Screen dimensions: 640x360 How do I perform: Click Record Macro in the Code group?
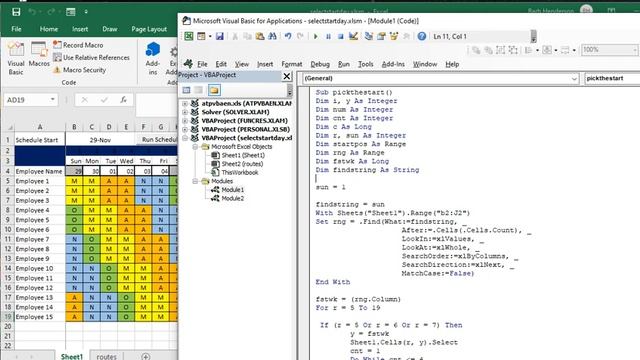(78, 45)
